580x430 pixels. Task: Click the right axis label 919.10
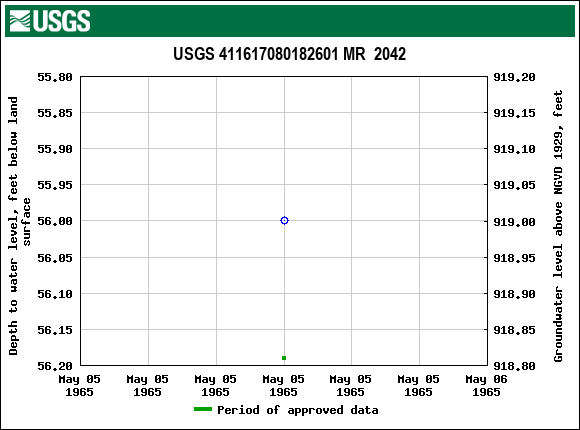tap(514, 149)
